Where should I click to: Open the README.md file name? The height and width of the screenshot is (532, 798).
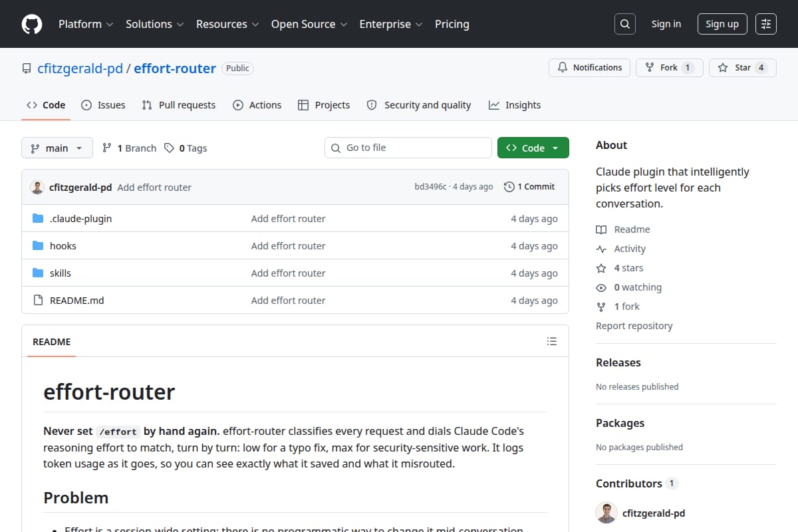click(77, 301)
